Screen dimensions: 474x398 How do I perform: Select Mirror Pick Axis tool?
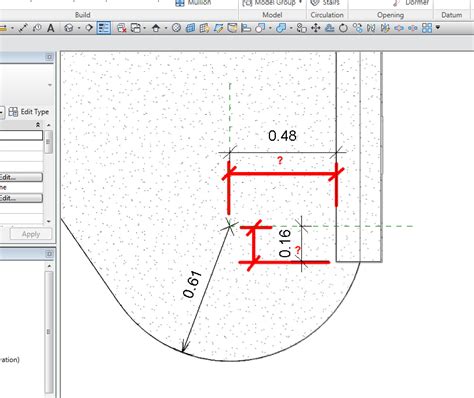point(371,28)
